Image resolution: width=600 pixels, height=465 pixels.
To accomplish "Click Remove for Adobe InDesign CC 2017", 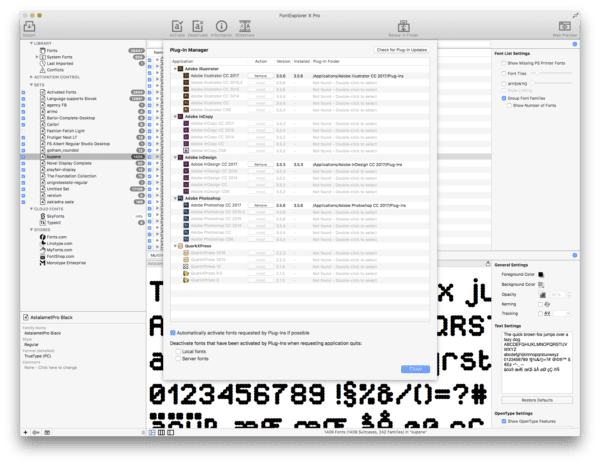I will pyautogui.click(x=260, y=162).
